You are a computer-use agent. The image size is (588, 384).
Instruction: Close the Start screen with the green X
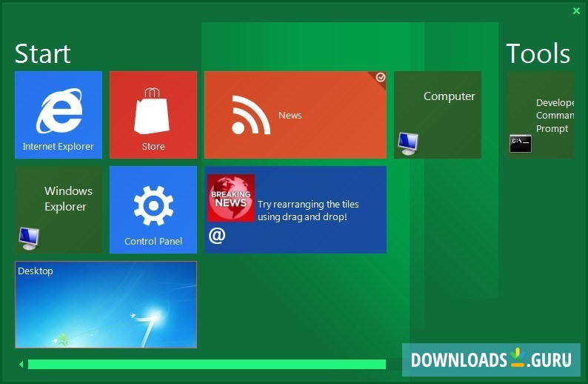(x=576, y=11)
